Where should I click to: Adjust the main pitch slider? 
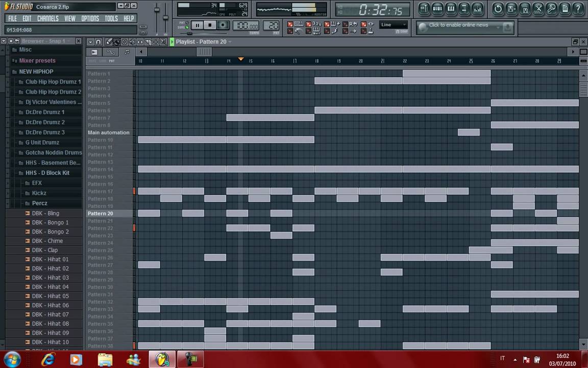(165, 17)
